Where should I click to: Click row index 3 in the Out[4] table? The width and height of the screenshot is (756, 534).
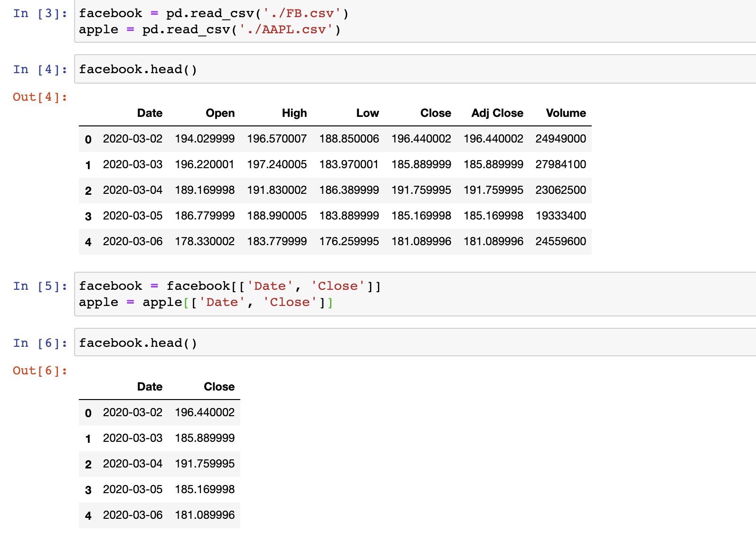coord(88,216)
